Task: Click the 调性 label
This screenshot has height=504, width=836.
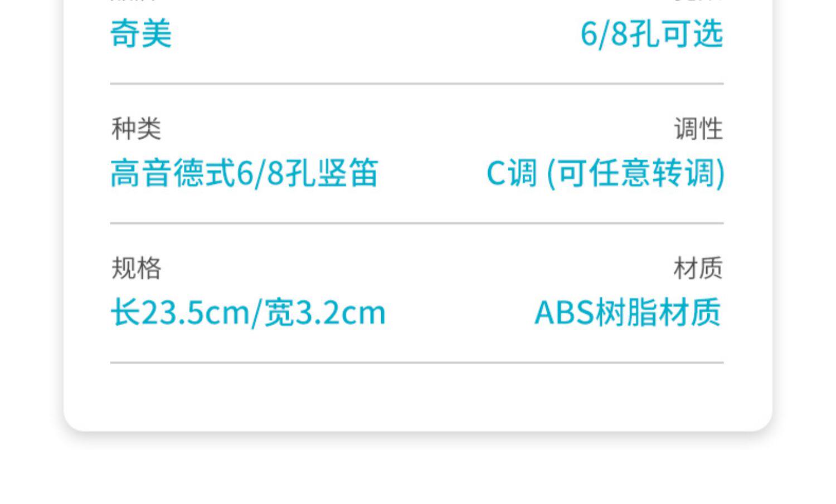Action: pyautogui.click(x=698, y=129)
